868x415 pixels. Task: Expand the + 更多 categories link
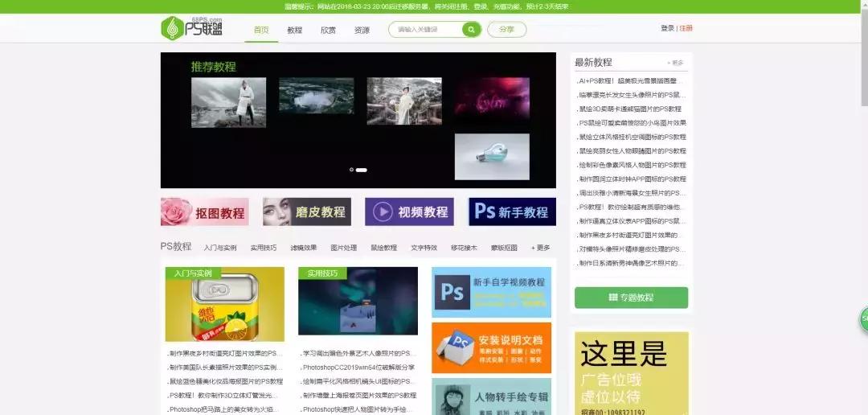[540, 248]
